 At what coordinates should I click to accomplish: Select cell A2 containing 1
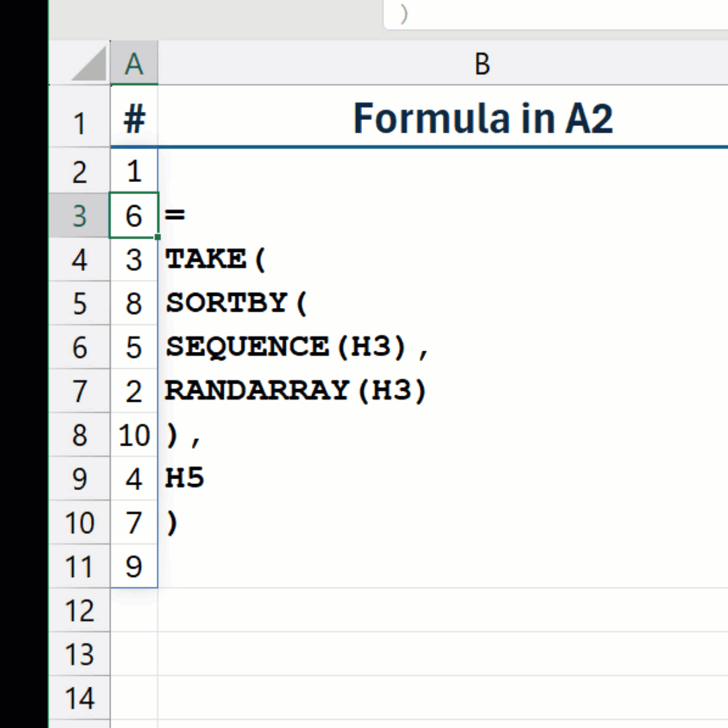[134, 171]
